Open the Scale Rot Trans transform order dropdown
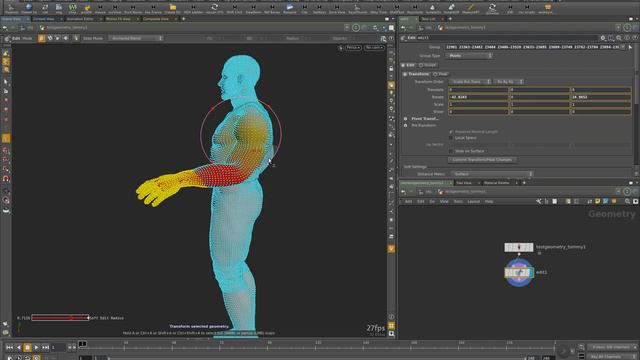Viewport: 640px width, 360px height. point(470,82)
